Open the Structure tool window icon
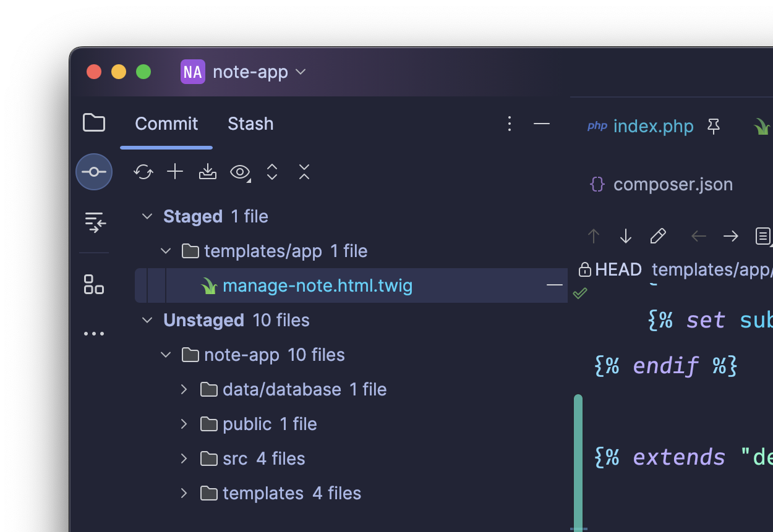 point(94,284)
